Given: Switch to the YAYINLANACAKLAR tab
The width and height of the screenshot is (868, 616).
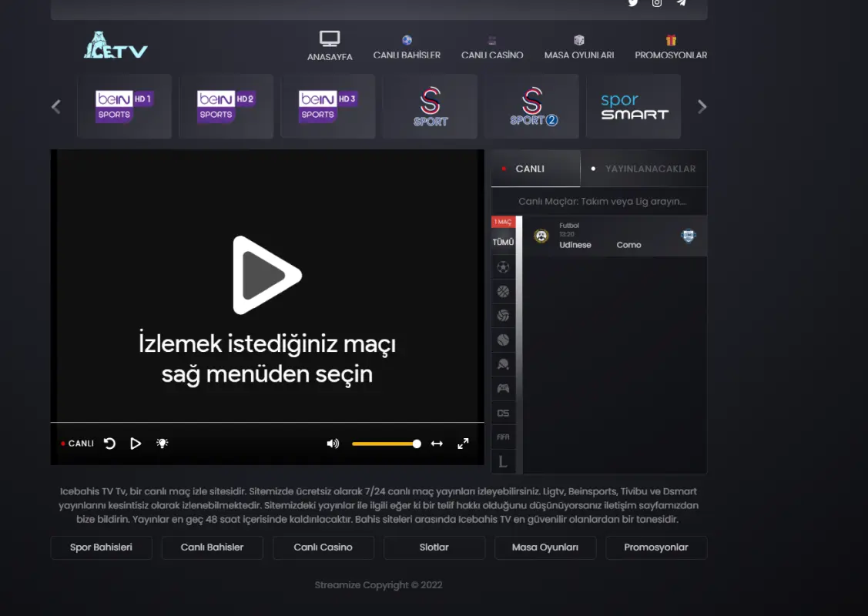Looking at the screenshot, I should coord(649,169).
